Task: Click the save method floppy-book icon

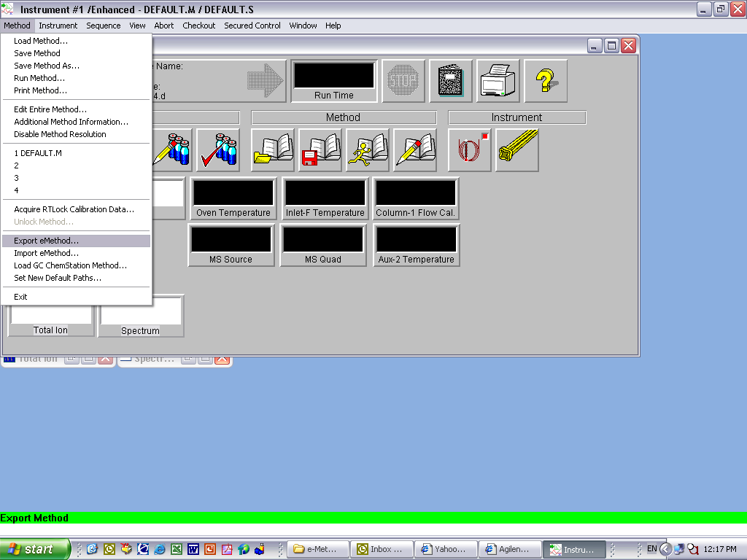Action: coord(320,150)
